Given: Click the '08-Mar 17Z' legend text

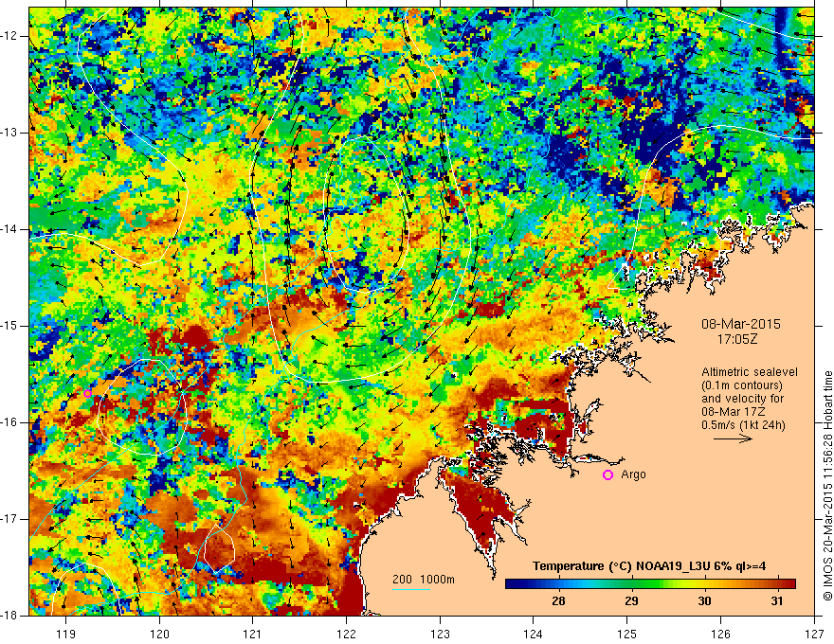Looking at the screenshot, I should pos(732,412).
